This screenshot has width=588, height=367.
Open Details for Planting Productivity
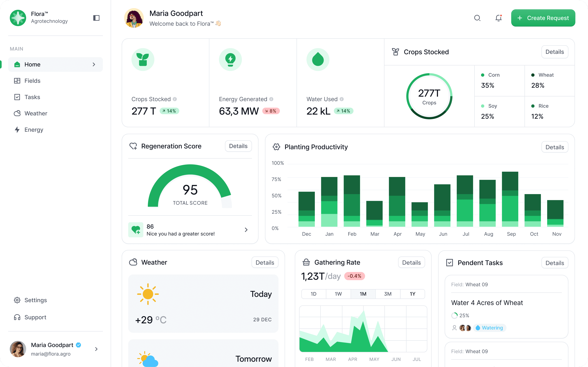(x=555, y=147)
